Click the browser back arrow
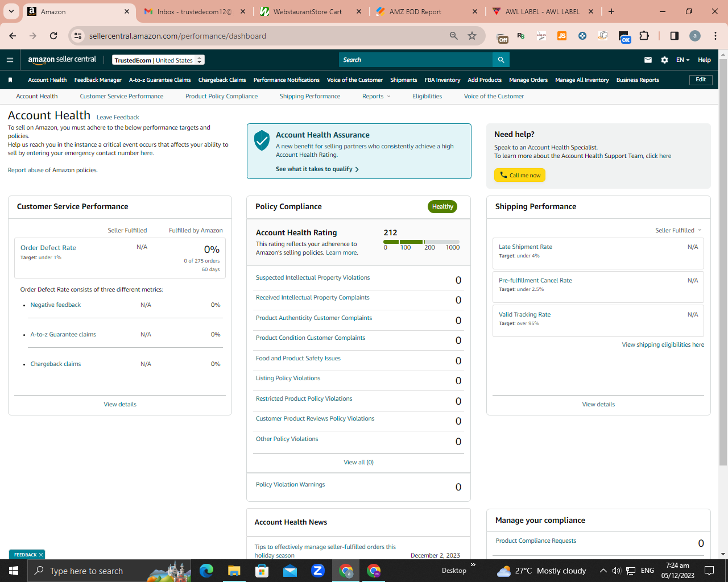This screenshot has height=582, width=728. coord(13,36)
